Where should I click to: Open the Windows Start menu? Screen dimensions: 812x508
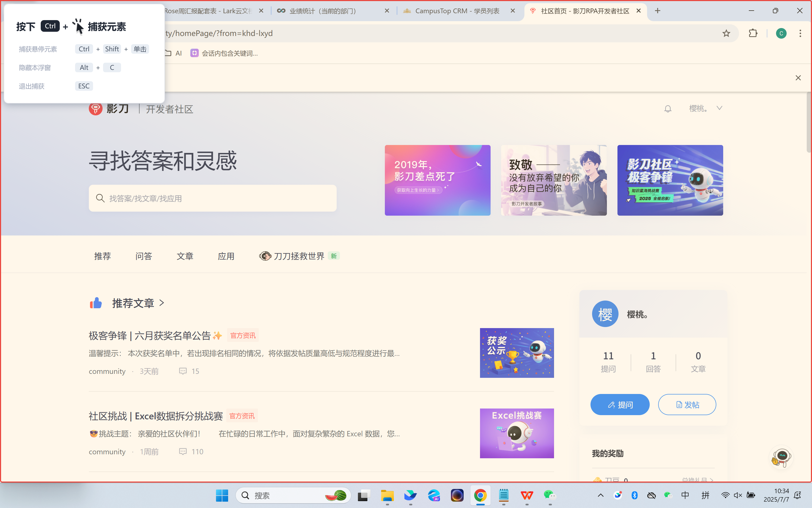[x=222, y=495]
